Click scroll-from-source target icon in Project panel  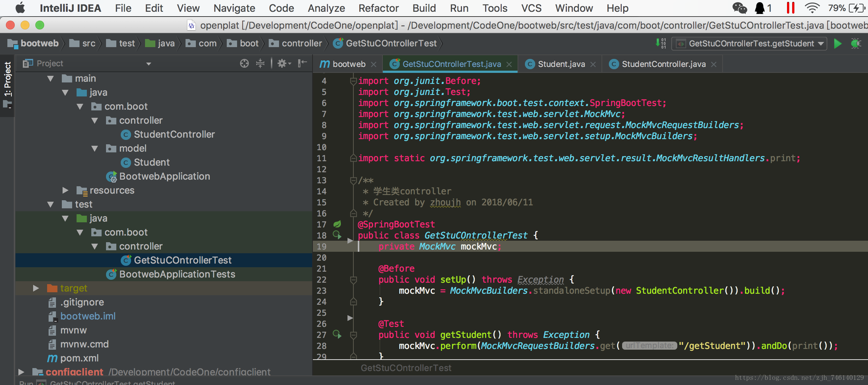244,63
